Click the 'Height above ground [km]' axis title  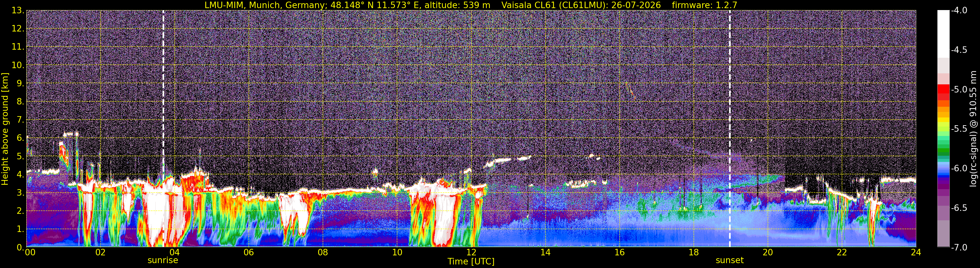click(5, 129)
